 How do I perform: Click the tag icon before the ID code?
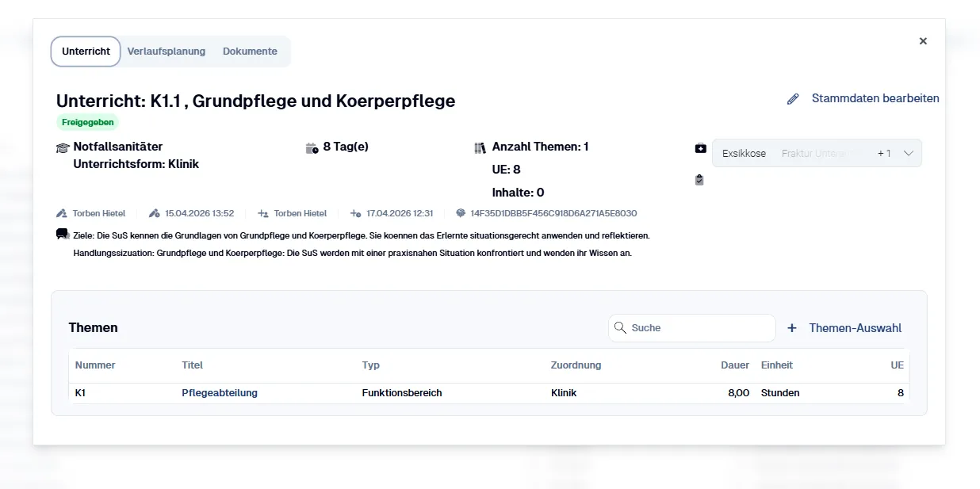(461, 212)
